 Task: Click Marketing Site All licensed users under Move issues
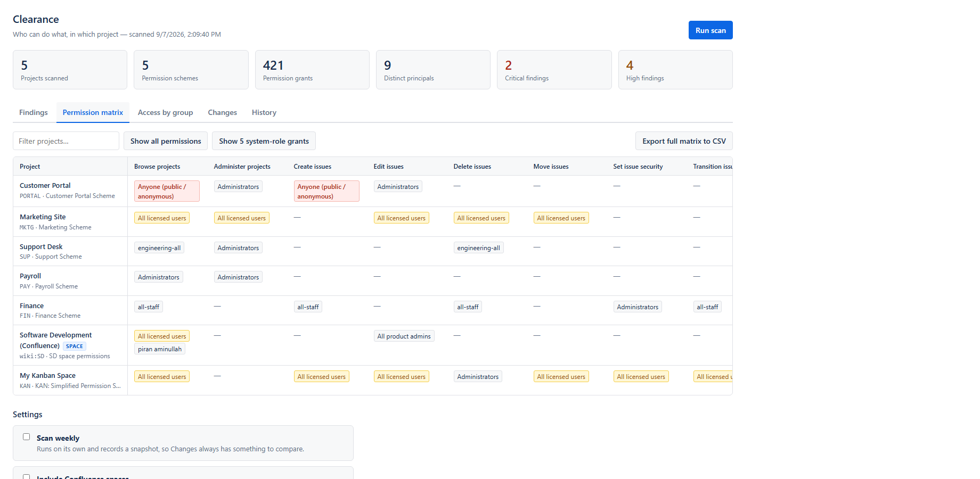561,218
